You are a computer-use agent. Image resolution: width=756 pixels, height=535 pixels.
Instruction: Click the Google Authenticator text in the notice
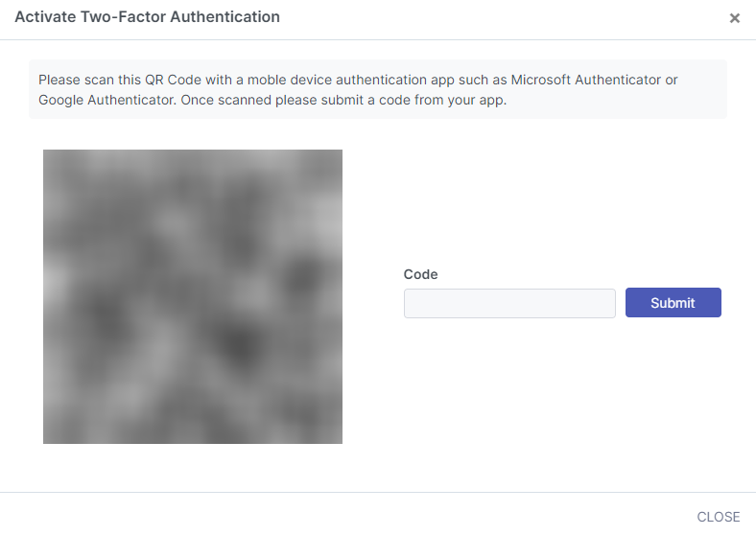(x=105, y=100)
